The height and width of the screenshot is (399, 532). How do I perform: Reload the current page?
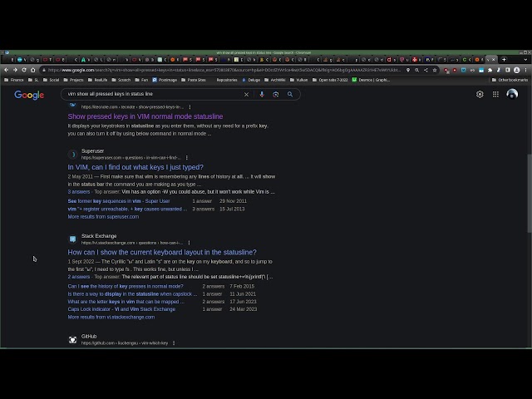[x=24, y=70]
